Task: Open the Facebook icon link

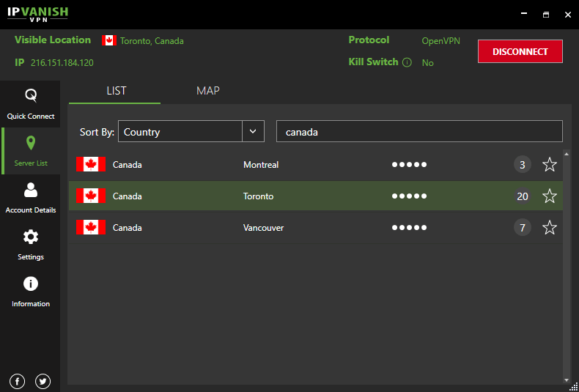Action: (x=17, y=381)
